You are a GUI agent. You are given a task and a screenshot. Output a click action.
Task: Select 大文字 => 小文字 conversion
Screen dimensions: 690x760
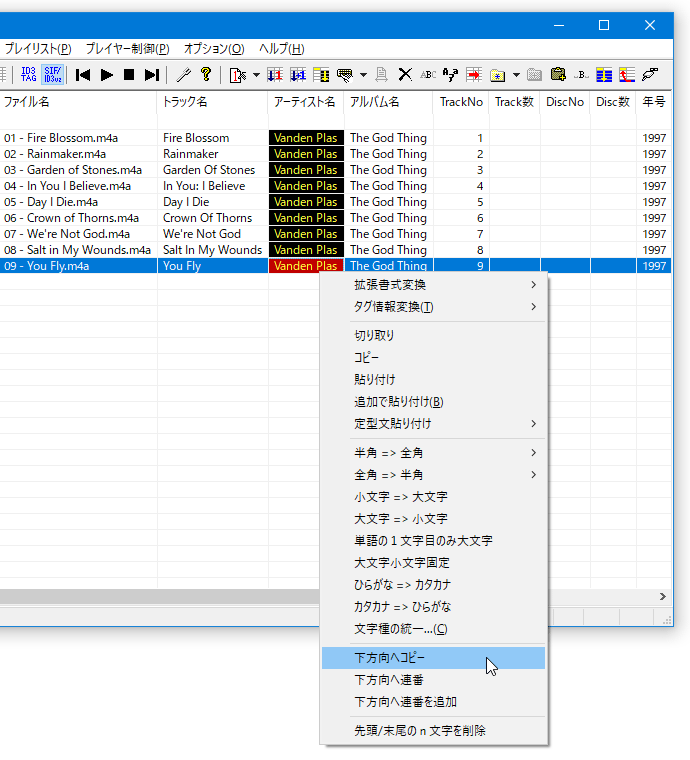coord(434,519)
